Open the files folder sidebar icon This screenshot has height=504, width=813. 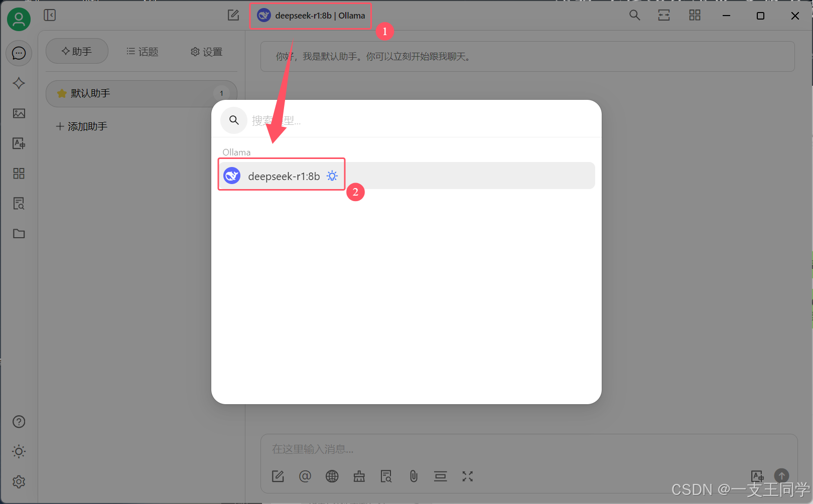(x=19, y=234)
